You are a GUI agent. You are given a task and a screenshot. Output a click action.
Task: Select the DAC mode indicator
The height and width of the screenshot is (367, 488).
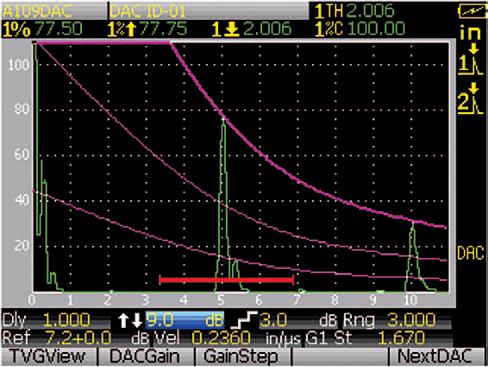[470, 253]
